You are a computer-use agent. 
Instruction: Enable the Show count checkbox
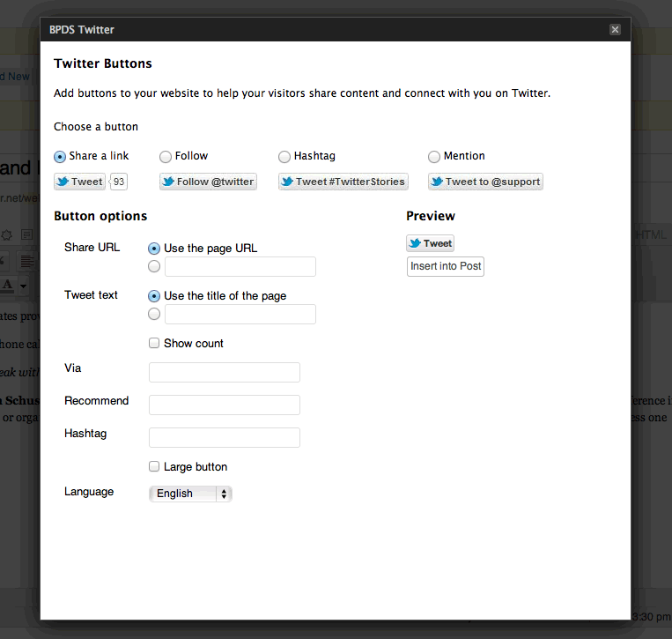tap(155, 343)
